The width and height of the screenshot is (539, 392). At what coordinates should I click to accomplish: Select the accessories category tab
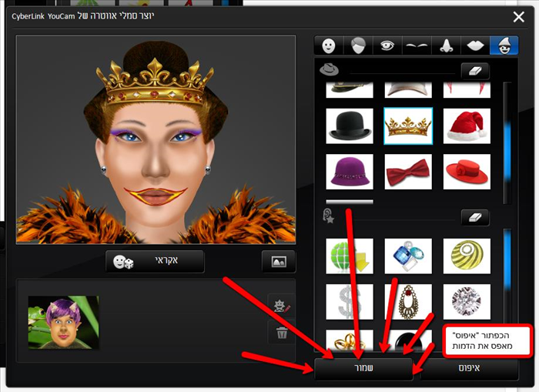pyautogui.click(x=504, y=45)
